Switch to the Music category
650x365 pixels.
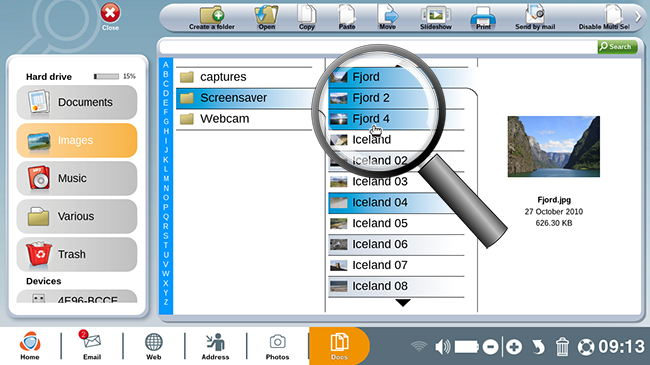(77, 178)
